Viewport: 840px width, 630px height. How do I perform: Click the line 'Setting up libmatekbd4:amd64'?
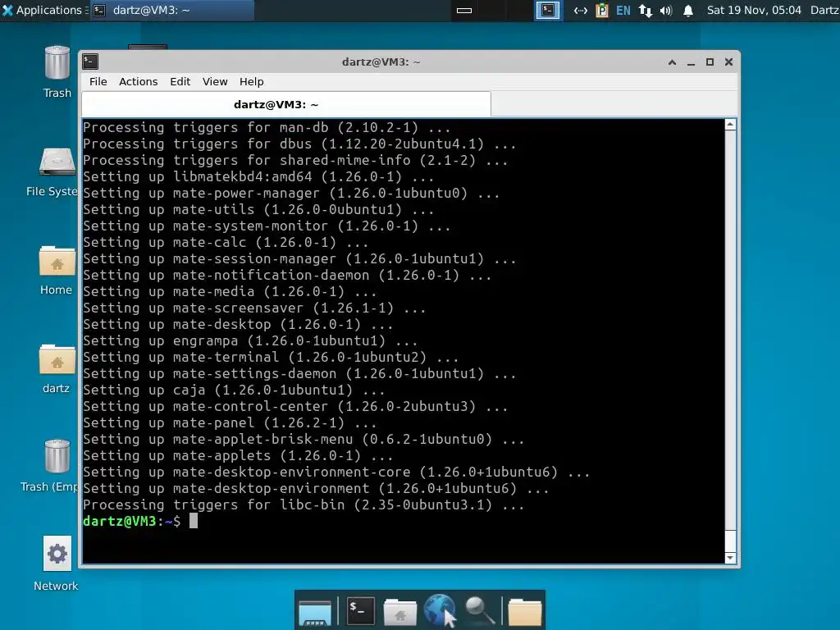(258, 176)
